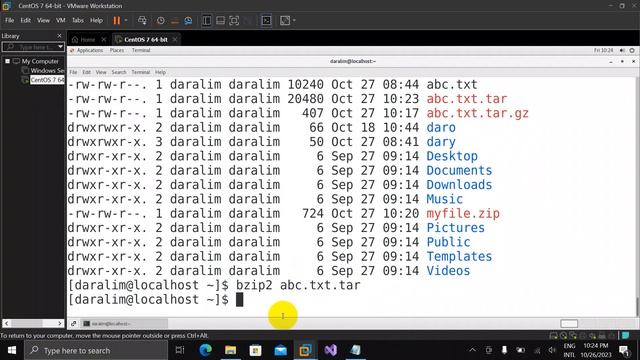Image resolution: width=640 pixels, height=360 pixels.
Task: Open GNOME Places menu
Action: (117, 50)
